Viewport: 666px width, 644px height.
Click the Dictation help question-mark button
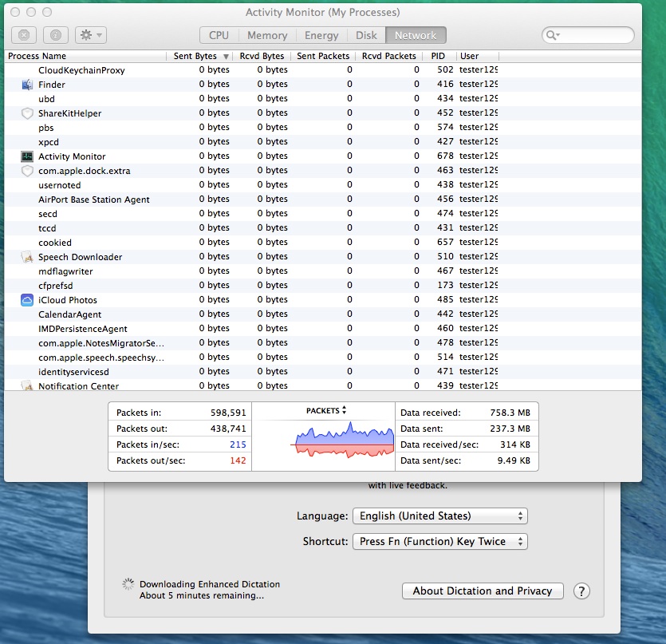(x=581, y=591)
